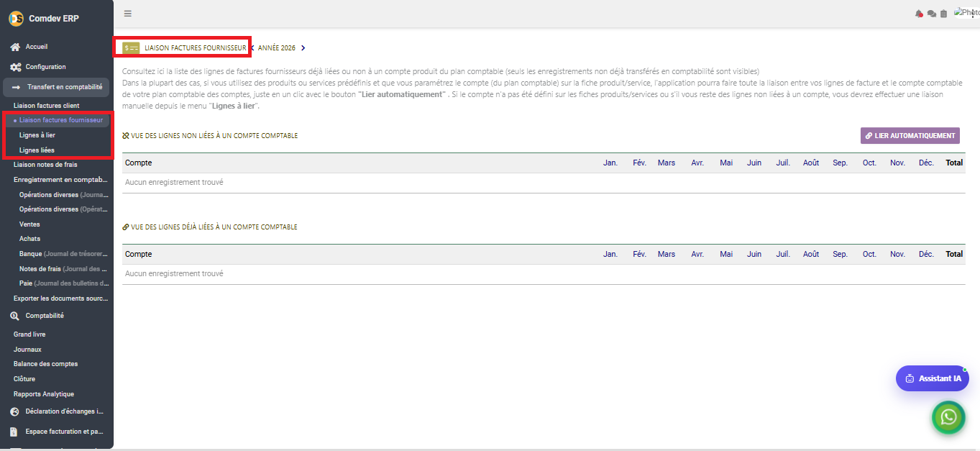Select Liaison factures fournisseur in sidebar
This screenshot has width=980, height=451.
coord(61,120)
